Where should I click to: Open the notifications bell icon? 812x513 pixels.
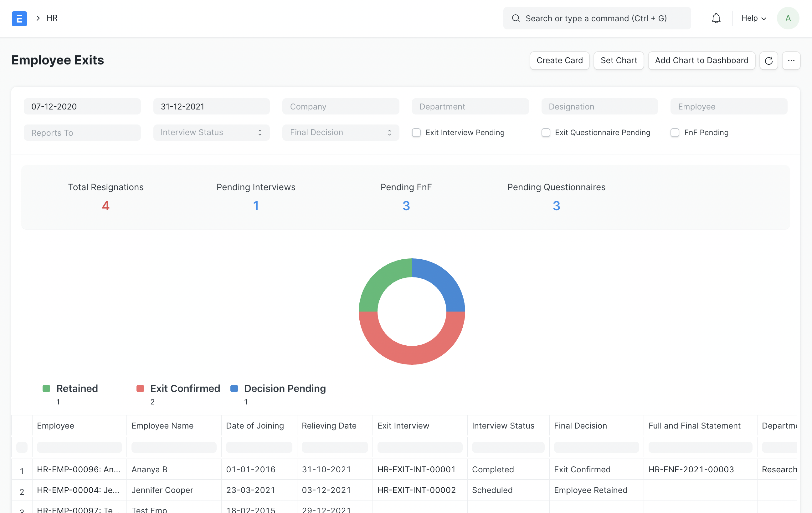pyautogui.click(x=716, y=18)
